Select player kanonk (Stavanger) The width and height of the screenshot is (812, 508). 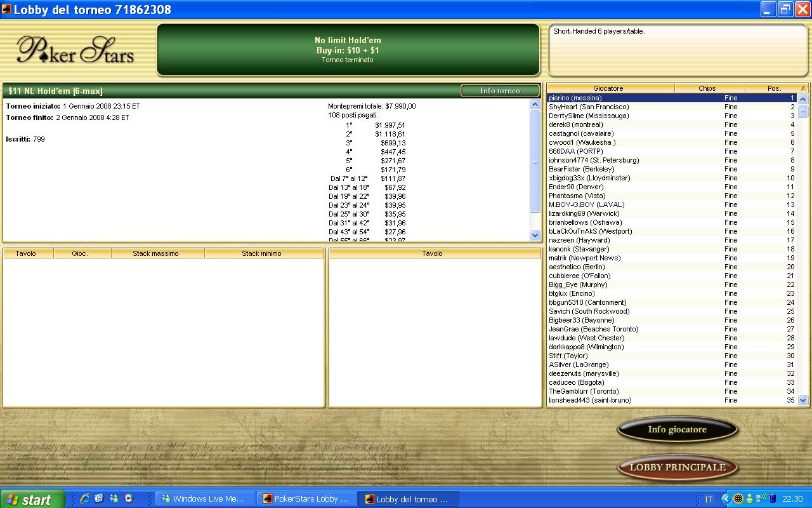pos(672,250)
